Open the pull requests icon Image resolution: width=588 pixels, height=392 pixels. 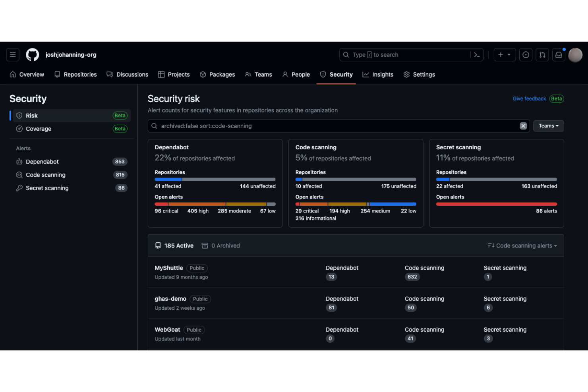pos(542,54)
